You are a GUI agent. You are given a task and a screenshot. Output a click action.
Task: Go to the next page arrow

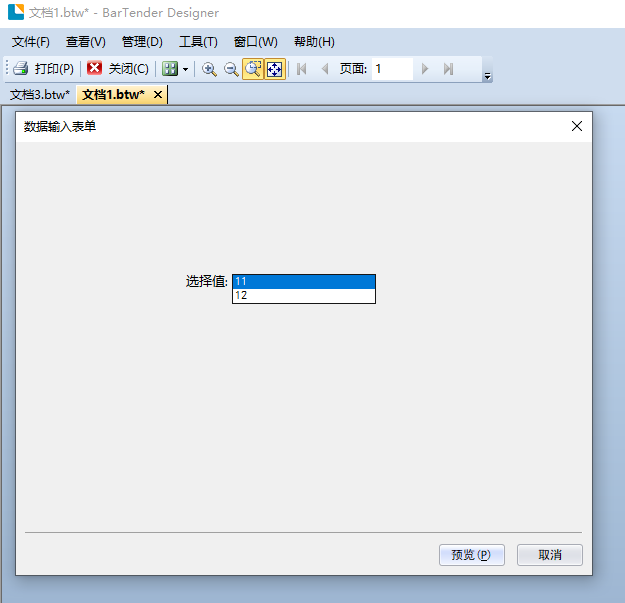(x=425, y=69)
